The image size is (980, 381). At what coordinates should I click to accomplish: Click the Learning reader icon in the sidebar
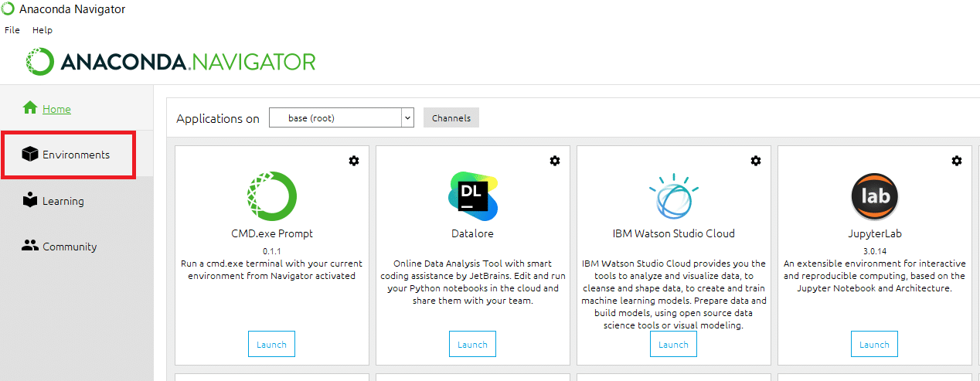click(30, 200)
